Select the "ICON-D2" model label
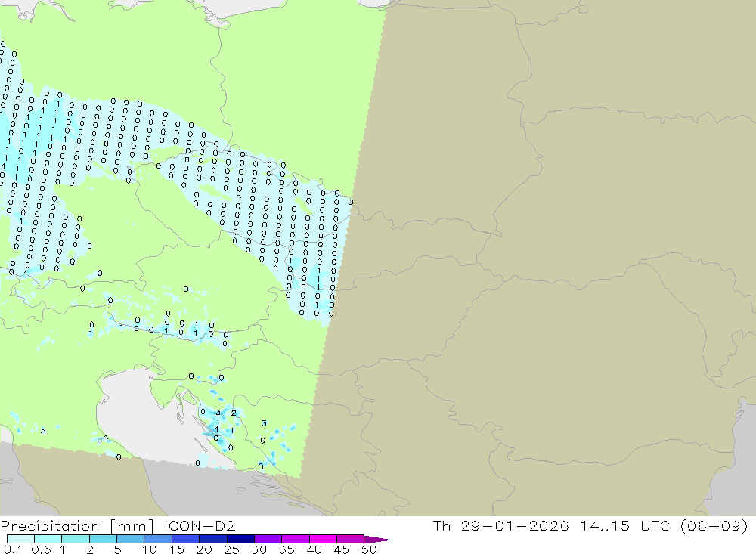756x554 pixels. click(x=200, y=525)
